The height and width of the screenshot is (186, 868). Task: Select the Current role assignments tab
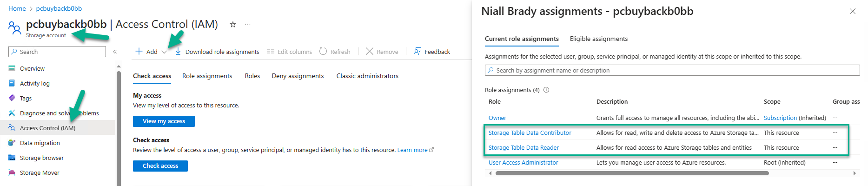coord(522,39)
